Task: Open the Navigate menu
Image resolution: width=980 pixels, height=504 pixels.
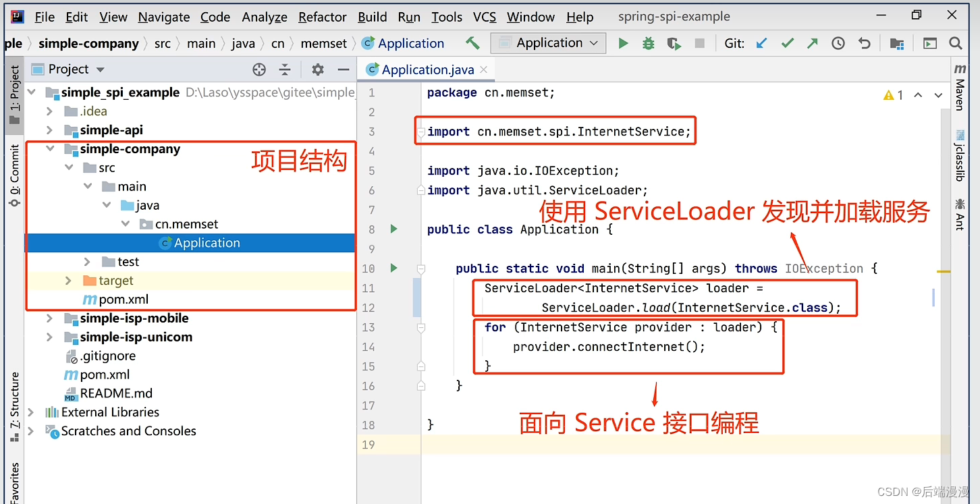Action: (x=165, y=17)
